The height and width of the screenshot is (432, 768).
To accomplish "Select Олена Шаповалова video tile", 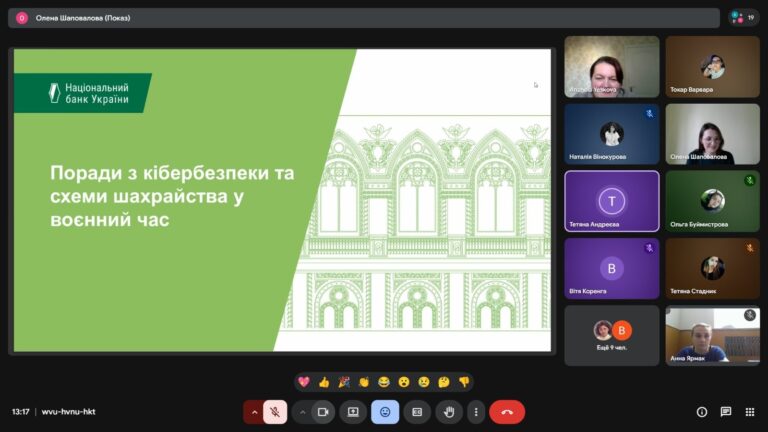I will 712,134.
